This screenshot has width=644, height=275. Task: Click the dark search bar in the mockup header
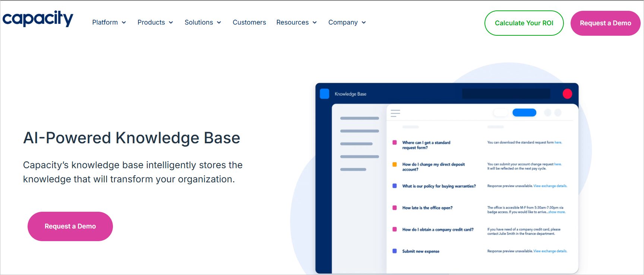[x=506, y=94]
